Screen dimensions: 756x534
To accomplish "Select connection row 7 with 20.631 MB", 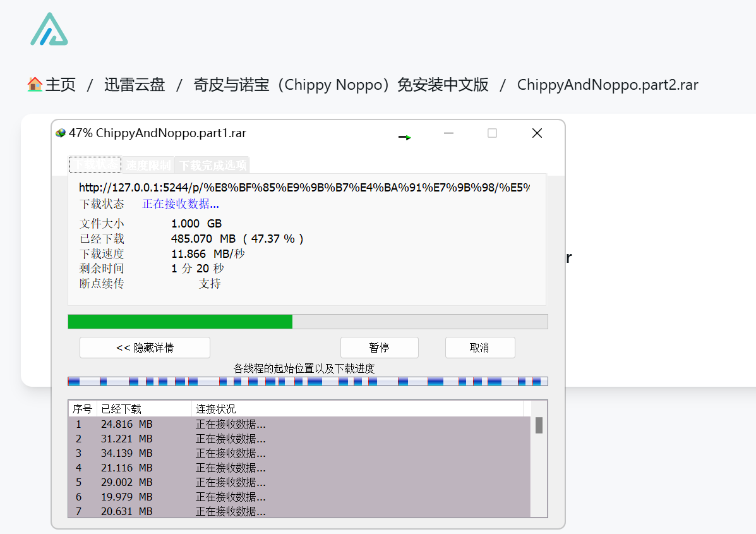I will click(299, 511).
